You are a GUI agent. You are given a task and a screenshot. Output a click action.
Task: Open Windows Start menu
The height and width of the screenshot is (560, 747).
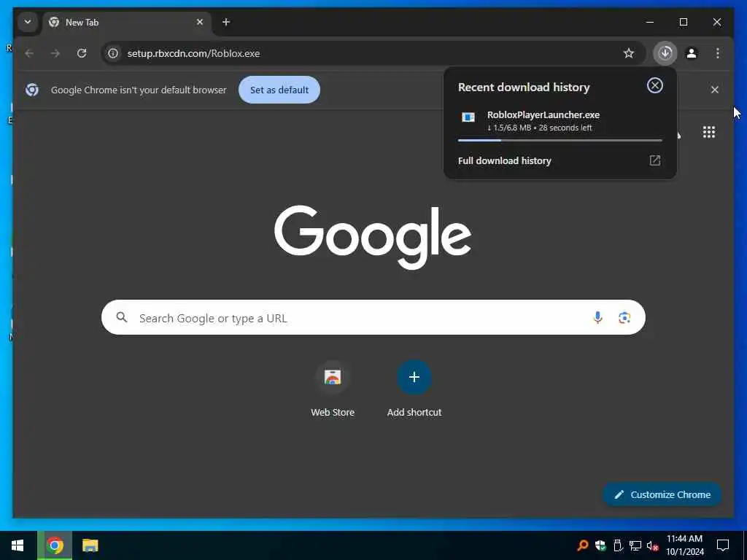click(x=18, y=545)
